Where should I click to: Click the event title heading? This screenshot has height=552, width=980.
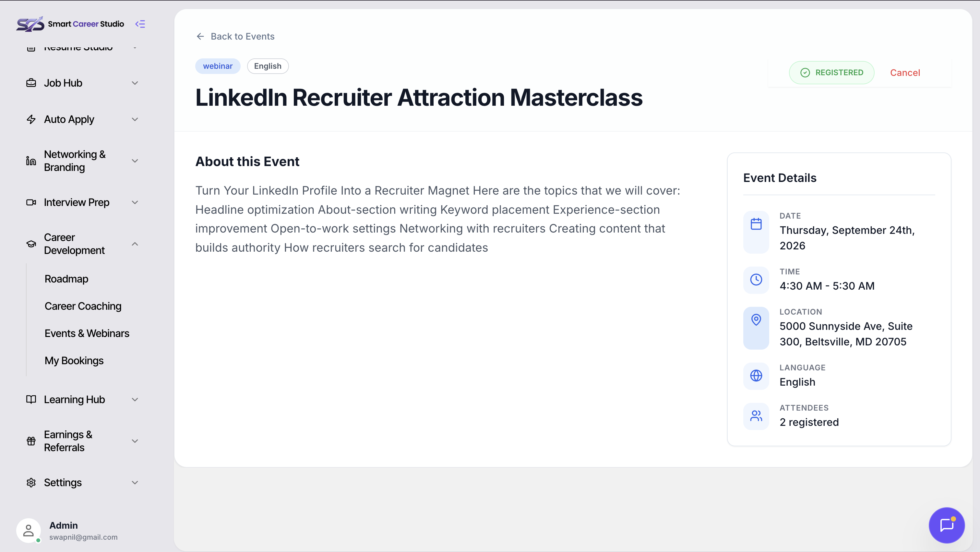pos(419,97)
